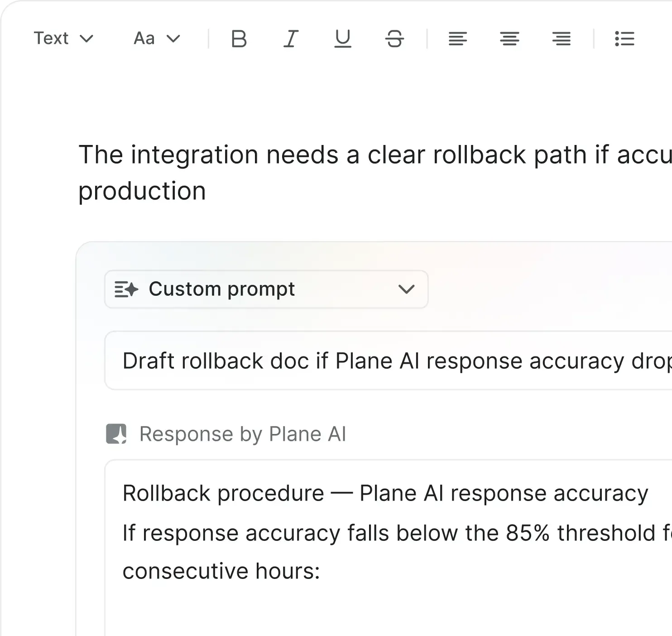
Task: Click the chevron beside Text
Action: (86, 39)
